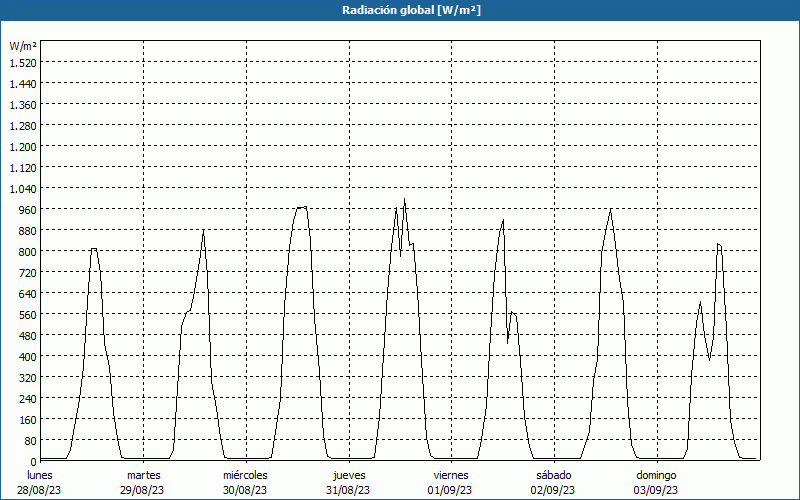The height and width of the screenshot is (500, 800).
Task: Click the 1.120 y-axis value
Action: pyautogui.click(x=23, y=167)
